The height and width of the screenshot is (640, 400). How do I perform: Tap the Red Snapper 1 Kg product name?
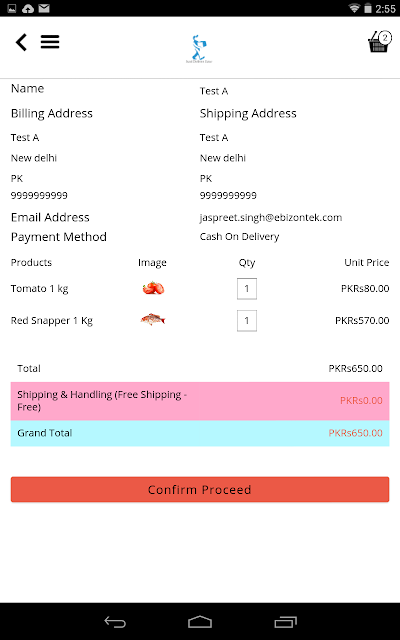pyautogui.click(x=52, y=320)
